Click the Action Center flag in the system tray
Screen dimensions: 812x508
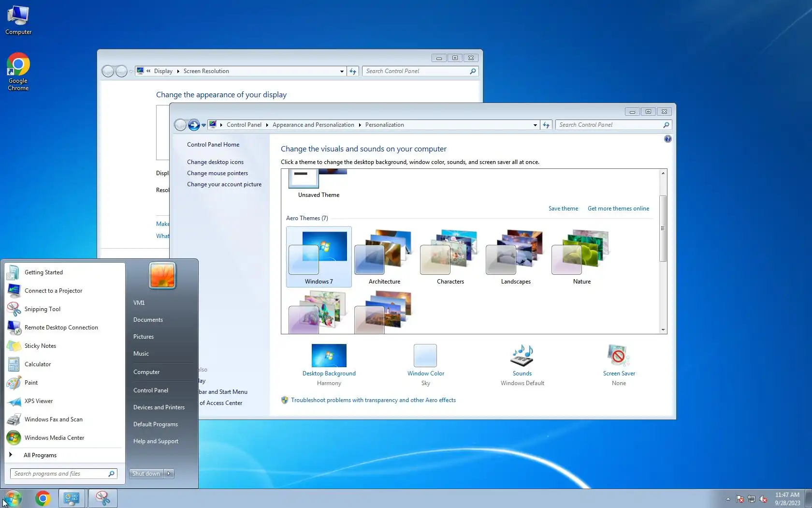pyautogui.click(x=739, y=499)
